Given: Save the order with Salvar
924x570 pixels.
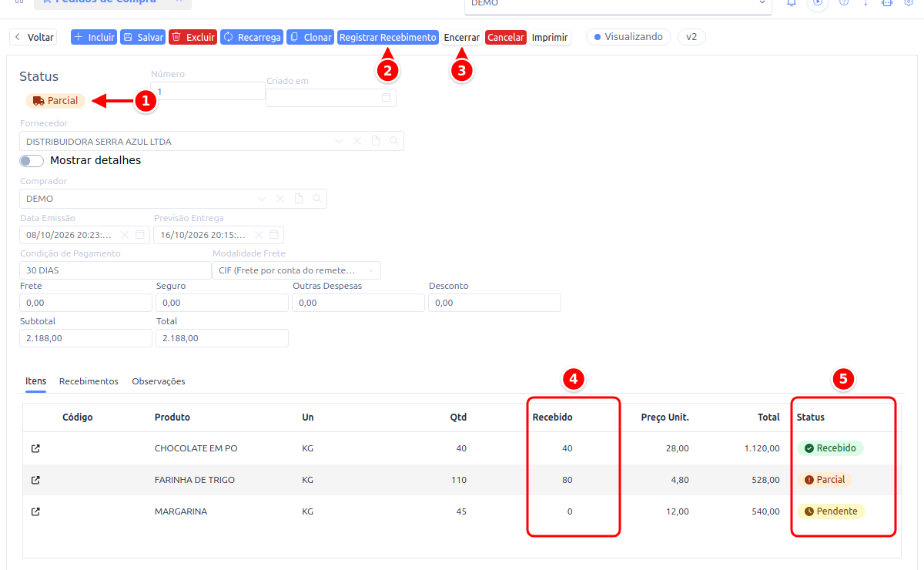Looking at the screenshot, I should click(x=142, y=37).
